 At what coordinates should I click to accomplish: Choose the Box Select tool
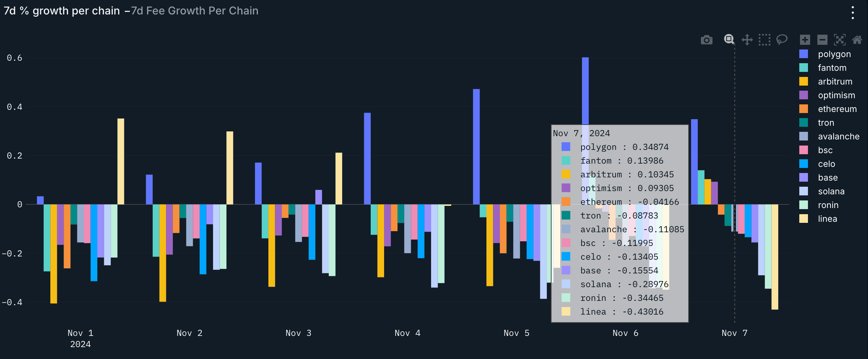click(764, 40)
